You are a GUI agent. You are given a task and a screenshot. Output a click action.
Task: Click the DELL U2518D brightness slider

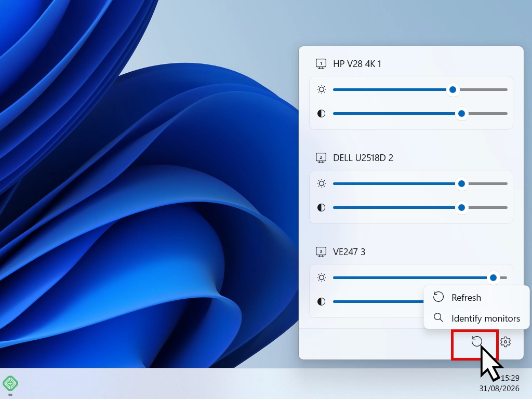pyautogui.click(x=420, y=183)
